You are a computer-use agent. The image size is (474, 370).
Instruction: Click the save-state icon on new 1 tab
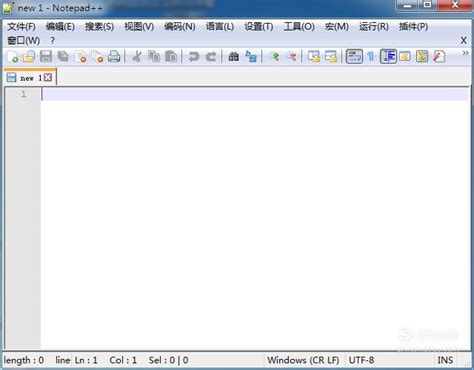point(11,77)
